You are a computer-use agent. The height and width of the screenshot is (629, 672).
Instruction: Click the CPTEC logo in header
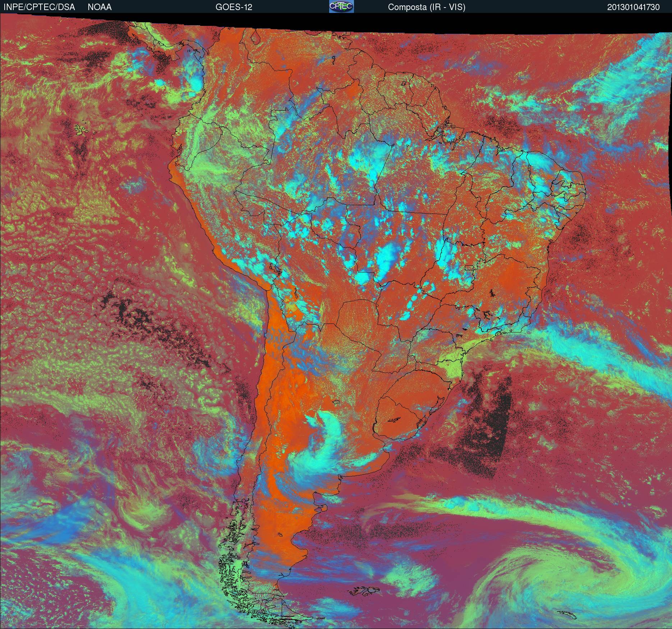(x=341, y=6)
